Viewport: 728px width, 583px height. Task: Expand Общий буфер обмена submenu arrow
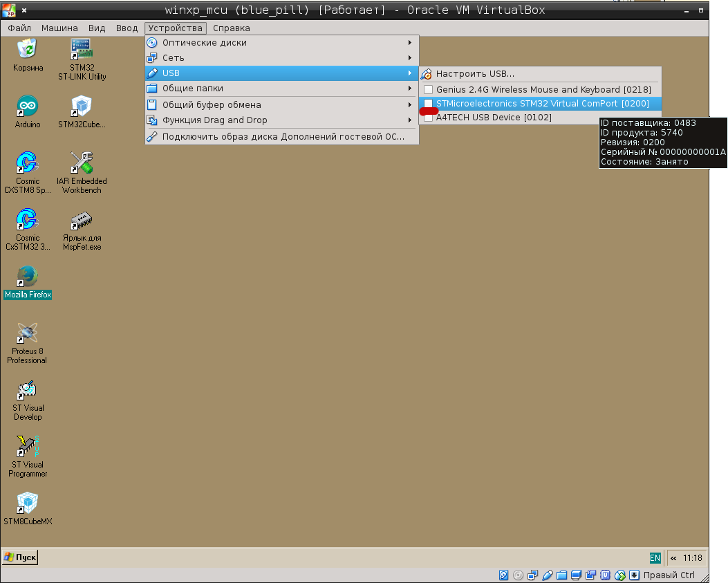tap(409, 105)
